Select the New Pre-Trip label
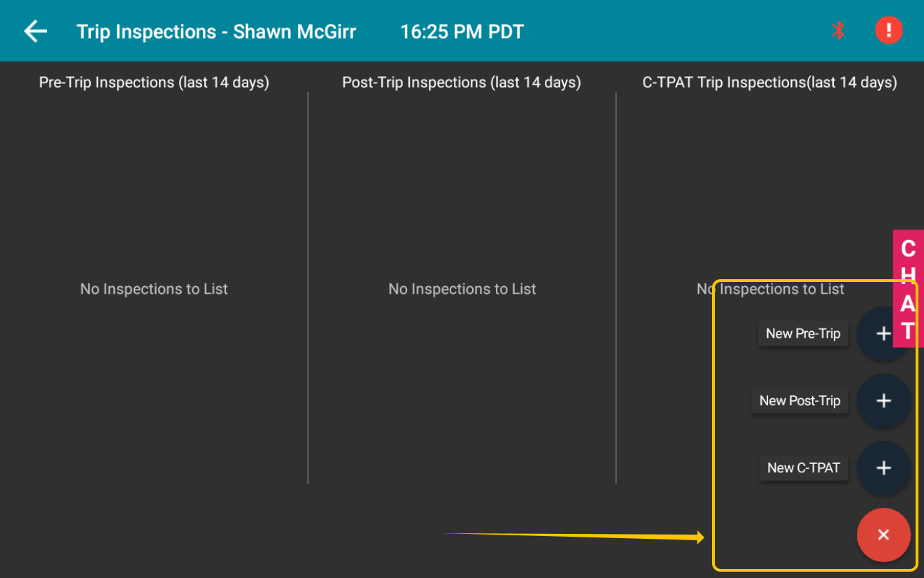 point(803,334)
